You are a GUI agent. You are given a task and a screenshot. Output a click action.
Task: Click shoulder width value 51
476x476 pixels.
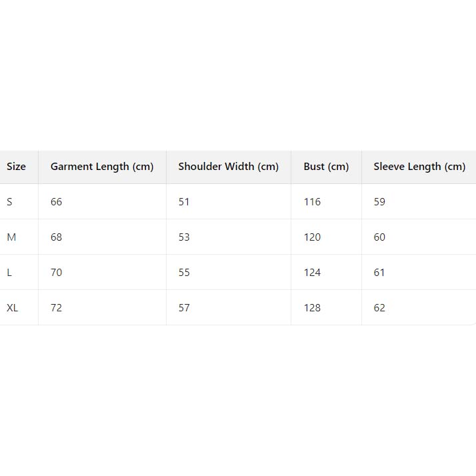(x=184, y=202)
